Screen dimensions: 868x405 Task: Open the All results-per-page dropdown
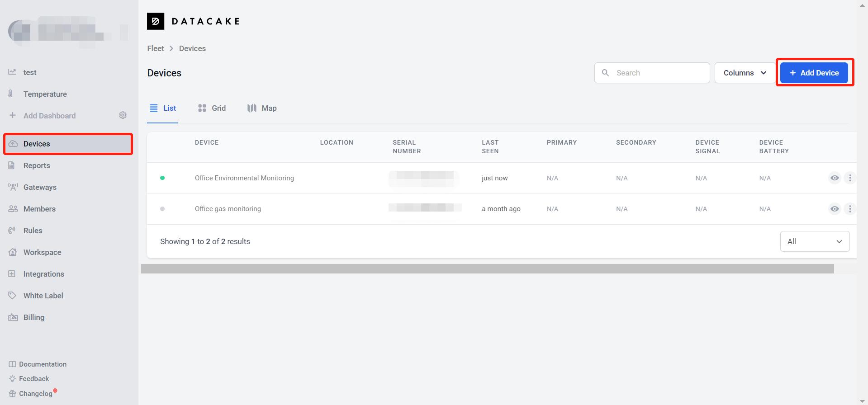(x=815, y=241)
